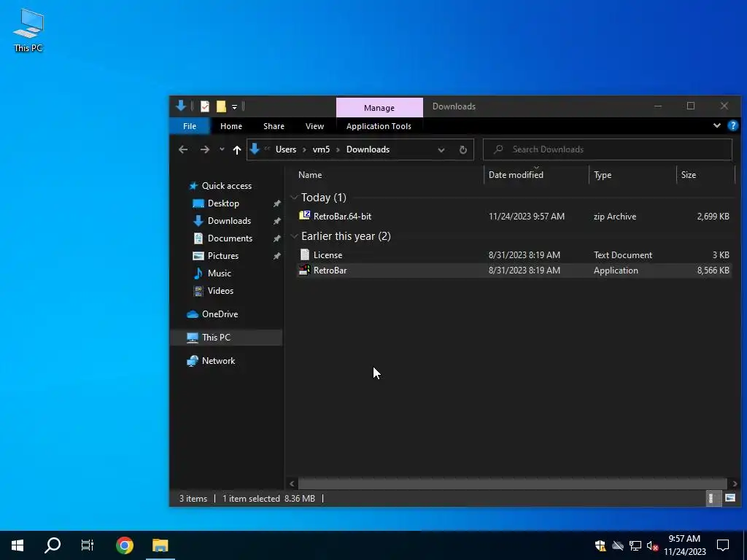Viewport: 747px width, 560px height.
Task: Click Users in the address breadcrumb
Action: [x=286, y=149]
